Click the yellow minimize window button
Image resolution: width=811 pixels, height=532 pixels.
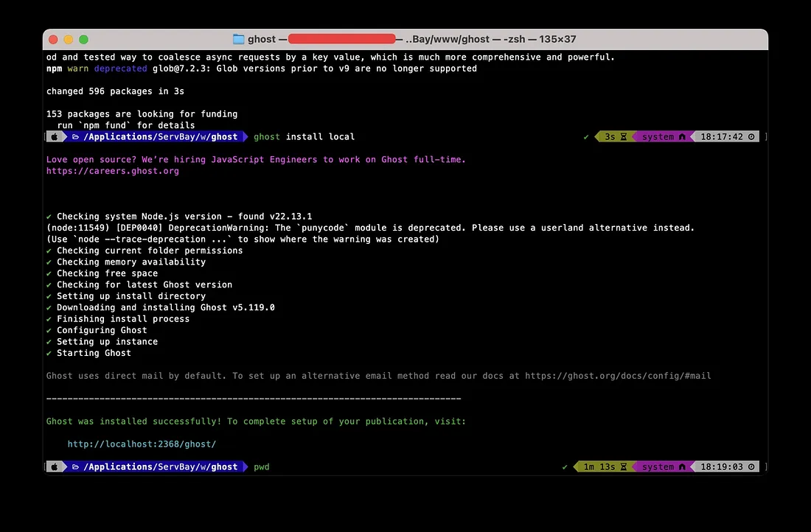pyautogui.click(x=69, y=39)
